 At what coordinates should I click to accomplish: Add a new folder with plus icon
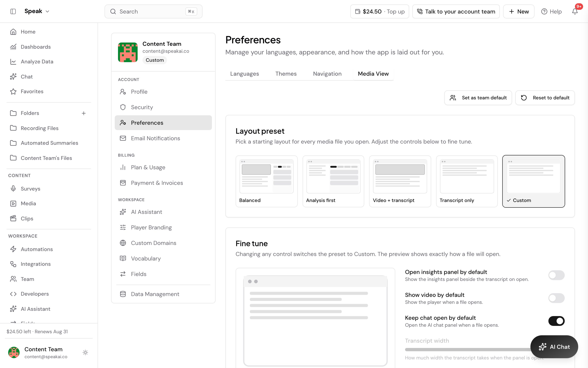click(84, 113)
